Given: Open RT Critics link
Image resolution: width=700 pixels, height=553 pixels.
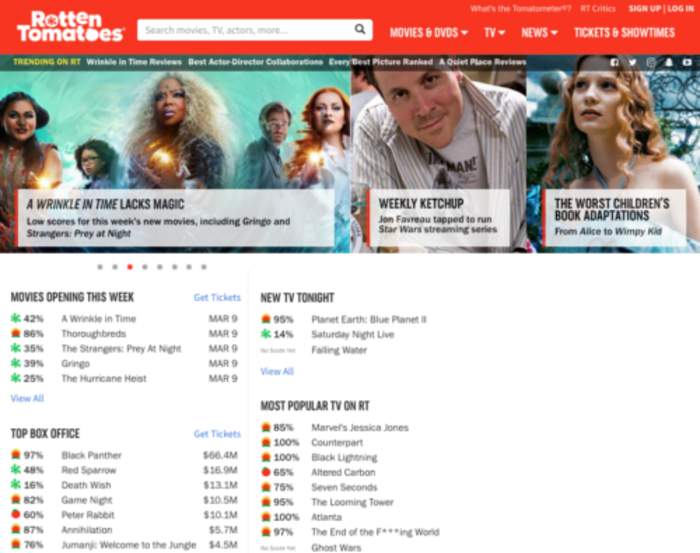Looking at the screenshot, I should tap(598, 8).
